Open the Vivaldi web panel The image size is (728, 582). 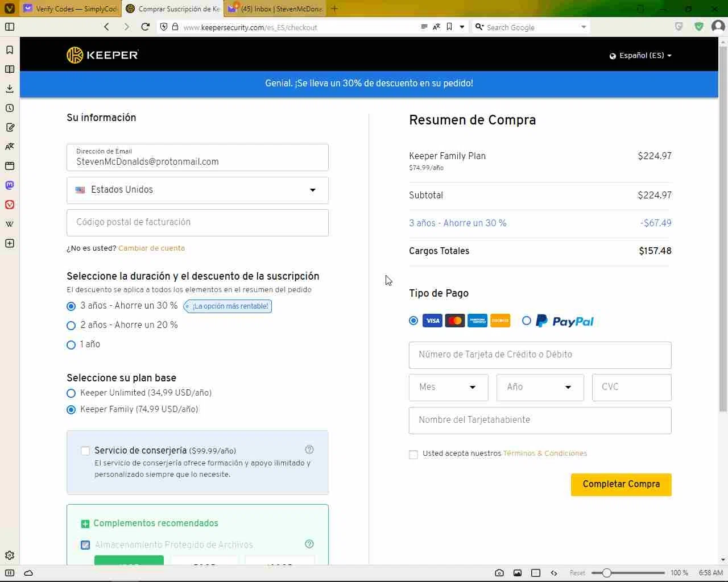(x=10, y=205)
